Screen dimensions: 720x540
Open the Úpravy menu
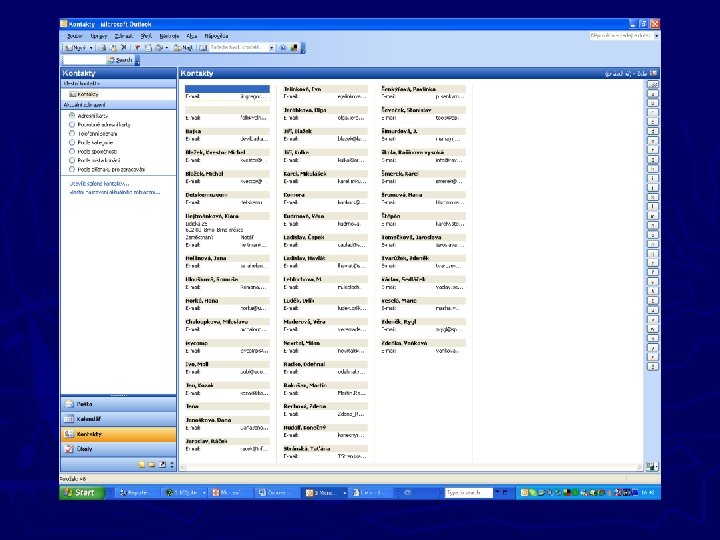[x=99, y=36]
